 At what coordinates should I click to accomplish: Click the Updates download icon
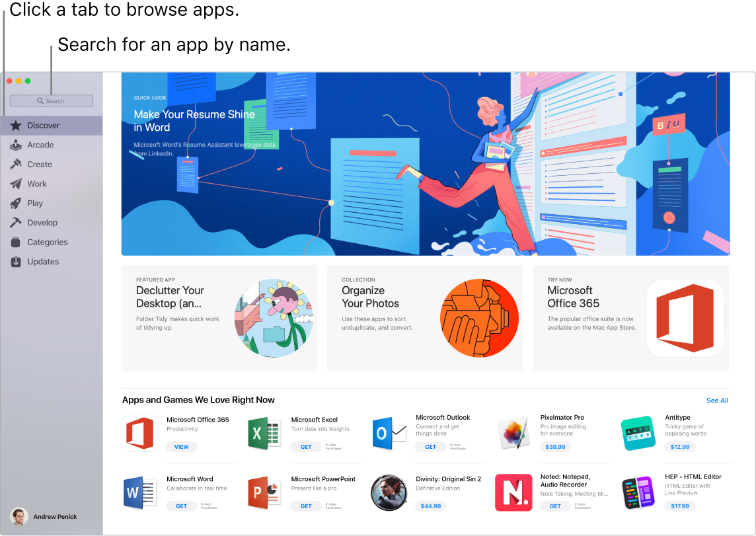pos(16,262)
